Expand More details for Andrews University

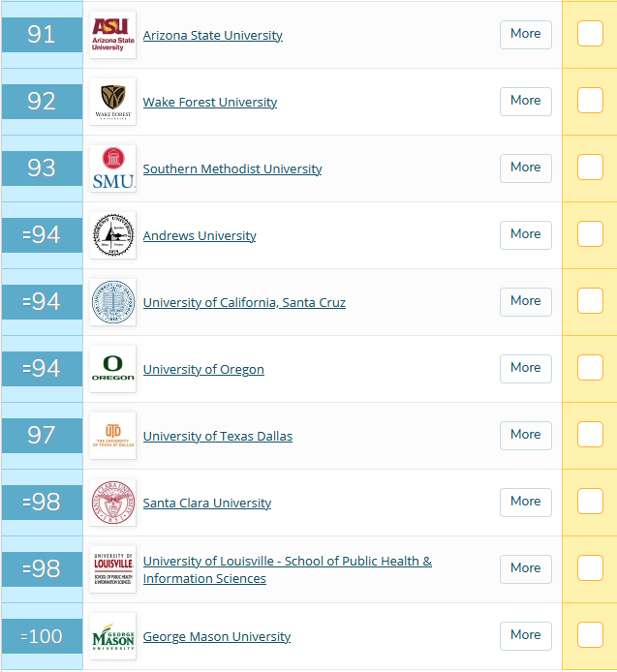526,234
